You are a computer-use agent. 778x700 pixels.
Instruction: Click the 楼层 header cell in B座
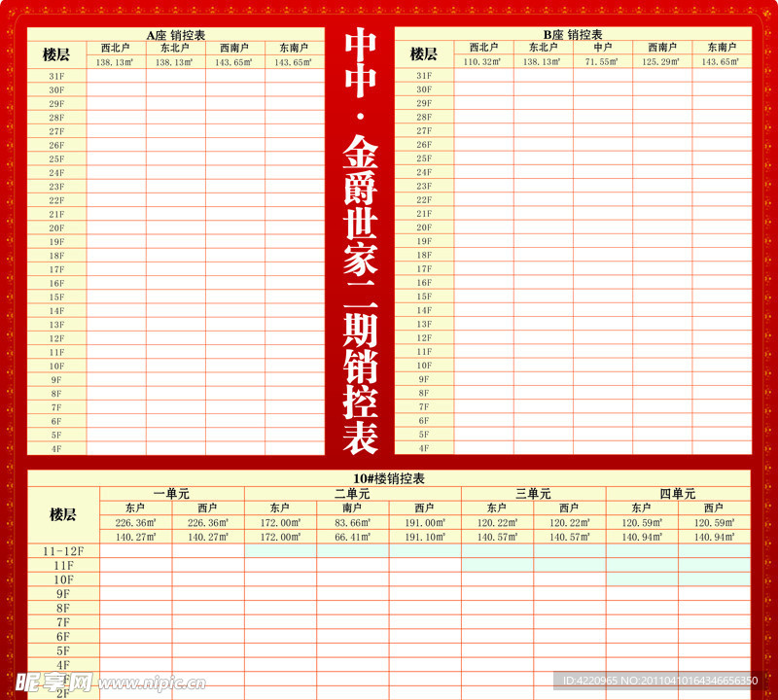pyautogui.click(x=422, y=51)
